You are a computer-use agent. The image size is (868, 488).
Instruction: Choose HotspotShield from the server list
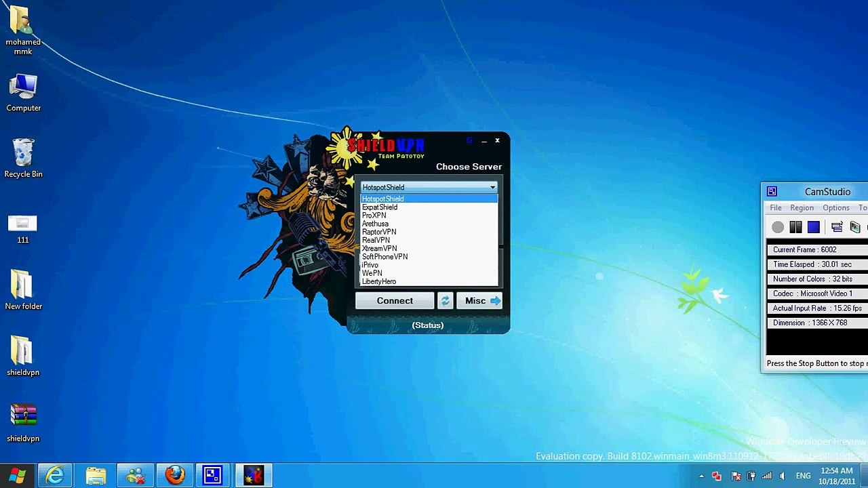pyautogui.click(x=429, y=199)
